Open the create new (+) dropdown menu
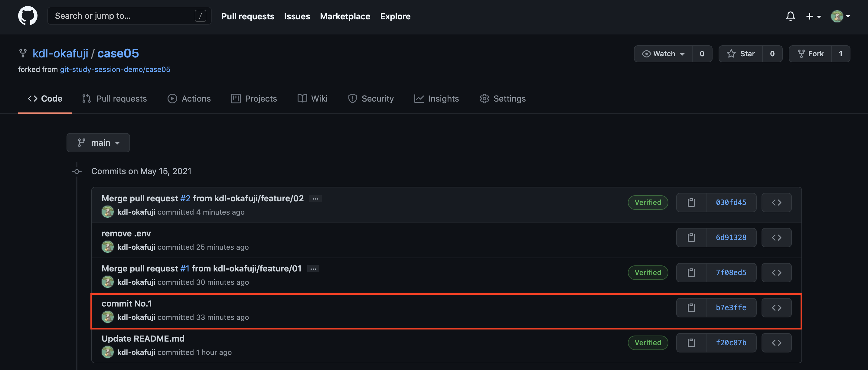868x370 pixels. point(813,16)
